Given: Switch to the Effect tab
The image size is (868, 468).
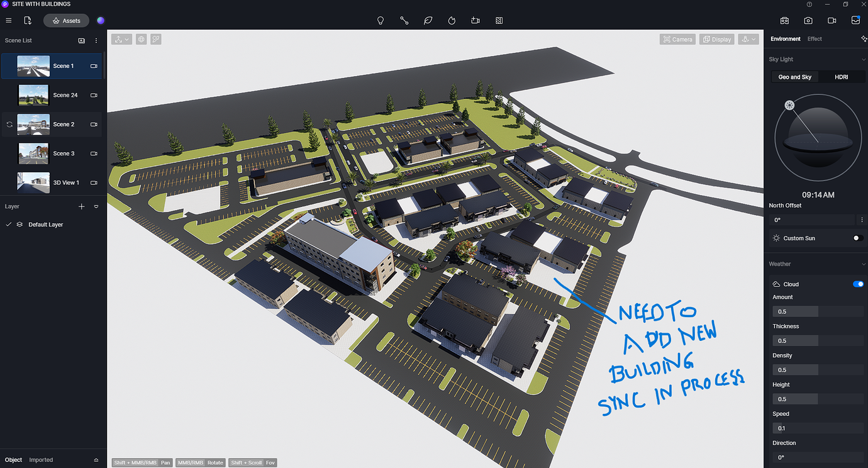Looking at the screenshot, I should (814, 38).
